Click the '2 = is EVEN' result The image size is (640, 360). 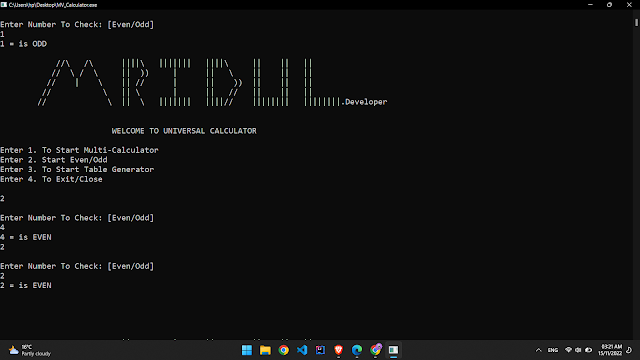click(x=26, y=286)
